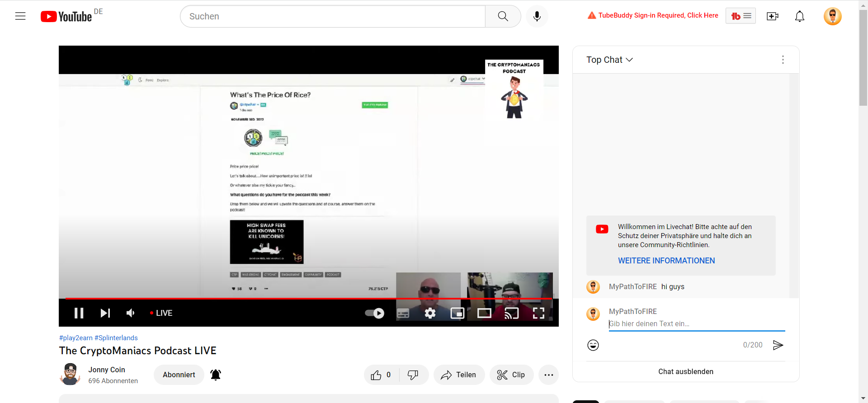Toggle the autoplay switch
The width and height of the screenshot is (868, 403).
pos(375,313)
